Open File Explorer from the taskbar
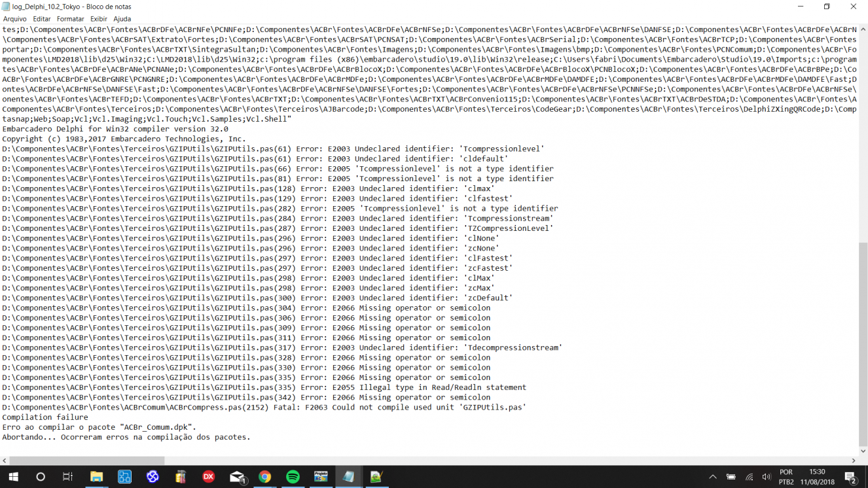The image size is (868, 488). (96, 477)
